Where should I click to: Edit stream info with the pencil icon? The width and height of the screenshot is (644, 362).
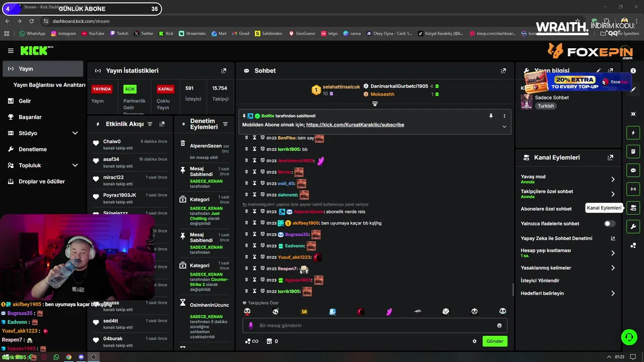pos(599,71)
